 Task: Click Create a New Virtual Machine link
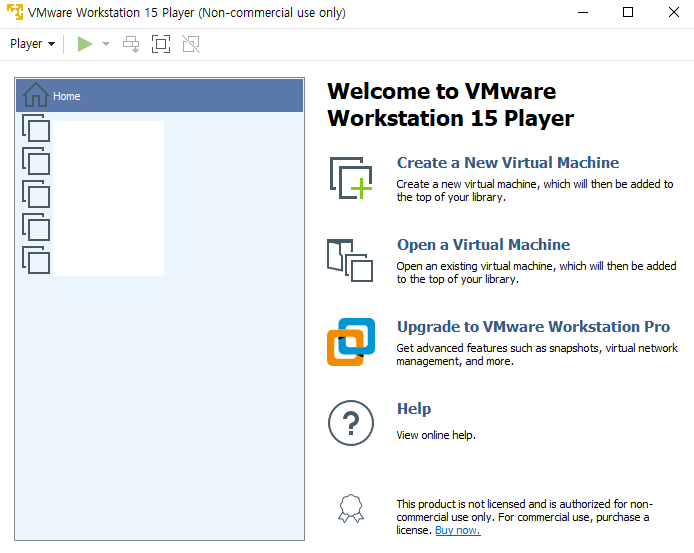point(508,162)
